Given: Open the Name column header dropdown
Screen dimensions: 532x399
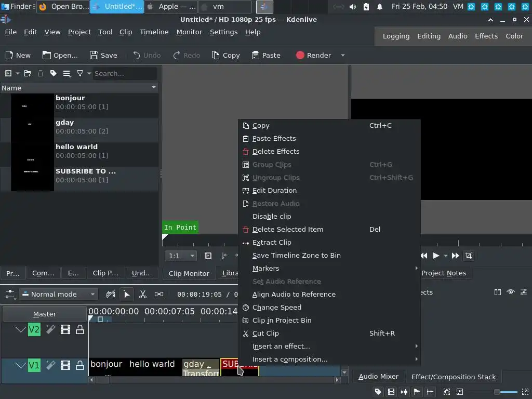Looking at the screenshot, I should pyautogui.click(x=154, y=87).
